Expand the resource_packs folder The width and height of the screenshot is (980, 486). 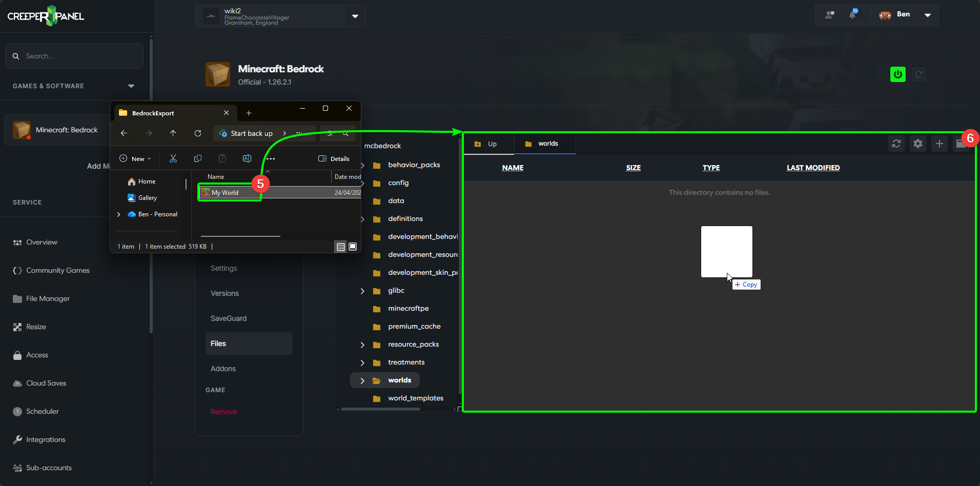pyautogui.click(x=362, y=345)
